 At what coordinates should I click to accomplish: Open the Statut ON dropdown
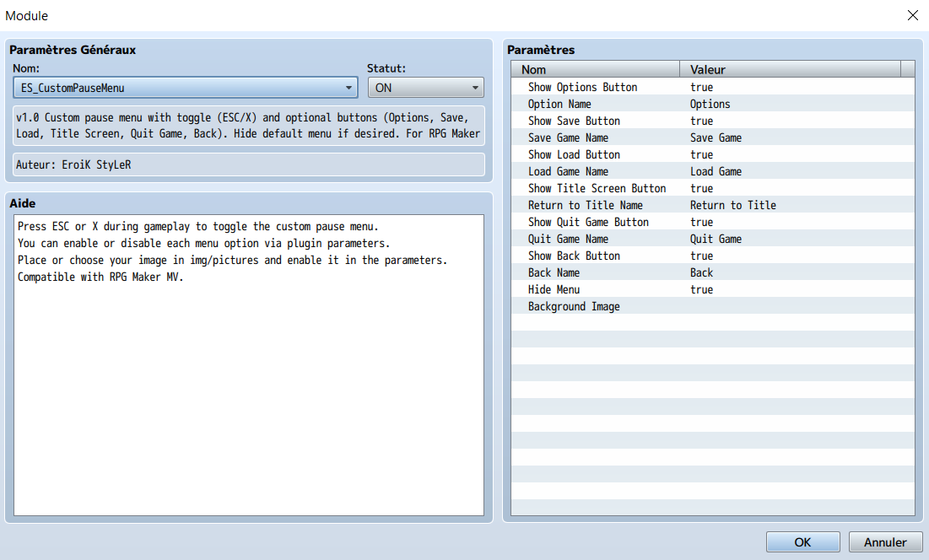[x=425, y=88]
